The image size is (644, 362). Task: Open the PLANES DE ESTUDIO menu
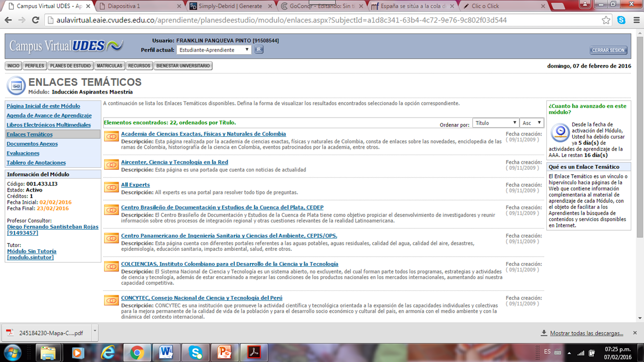(x=70, y=66)
